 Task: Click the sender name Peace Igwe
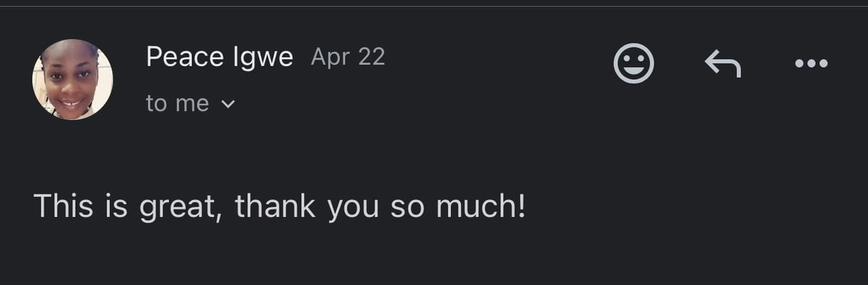219,57
